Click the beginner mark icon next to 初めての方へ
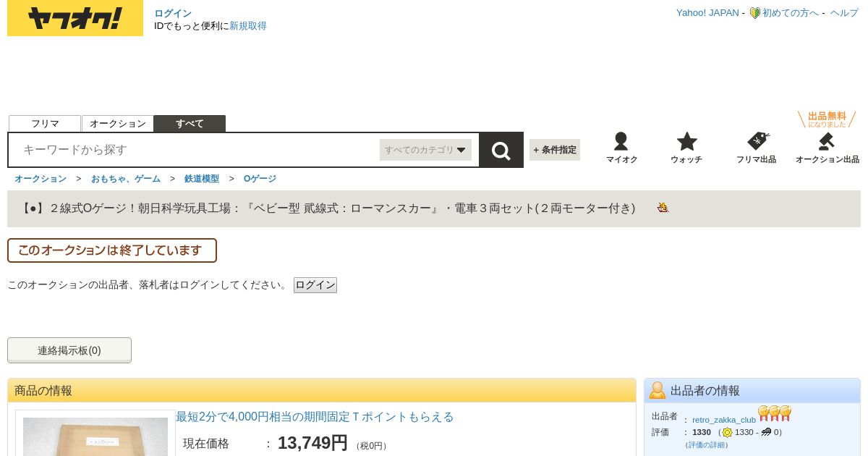This screenshot has width=868, height=456. 754,13
